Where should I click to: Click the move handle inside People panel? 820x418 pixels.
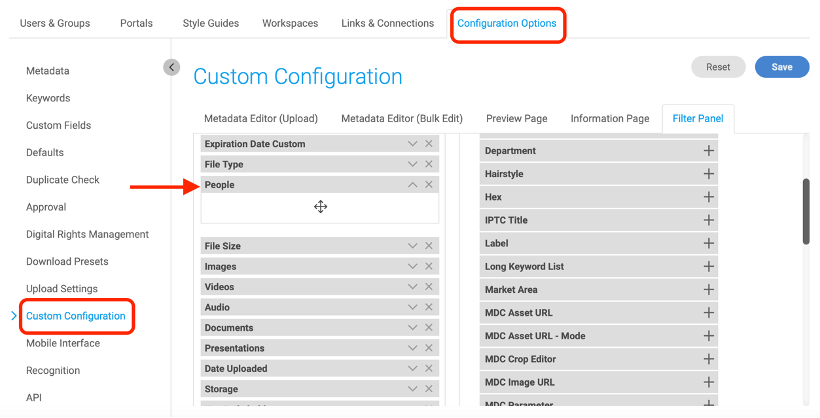tap(321, 207)
